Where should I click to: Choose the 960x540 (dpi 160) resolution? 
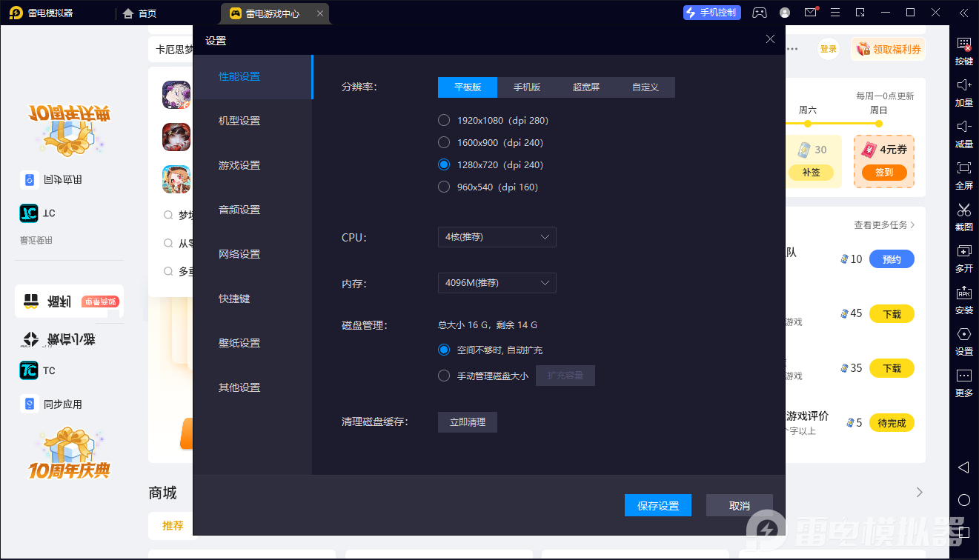pos(444,187)
